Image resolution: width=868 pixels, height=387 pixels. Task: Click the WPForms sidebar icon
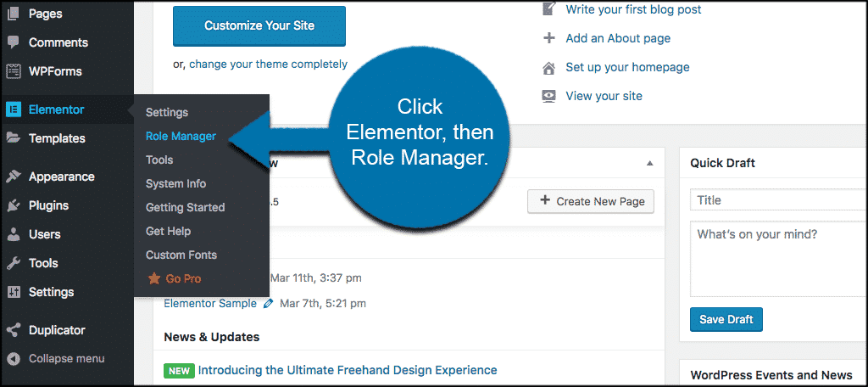pos(13,71)
